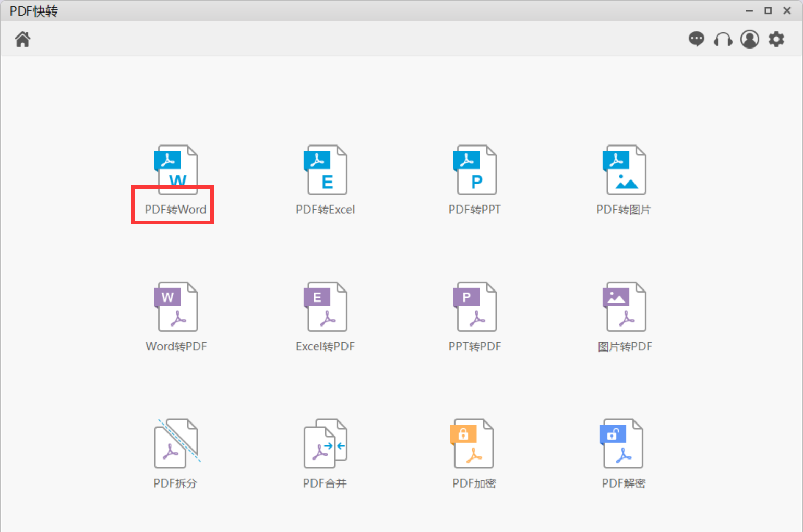This screenshot has width=803, height=532.
Task: Click the PDF合并 text label
Action: tap(325, 483)
